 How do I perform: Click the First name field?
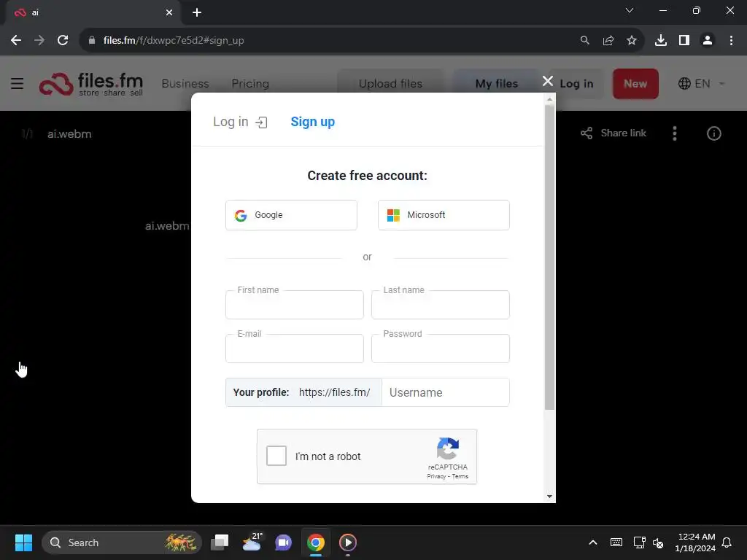click(295, 305)
